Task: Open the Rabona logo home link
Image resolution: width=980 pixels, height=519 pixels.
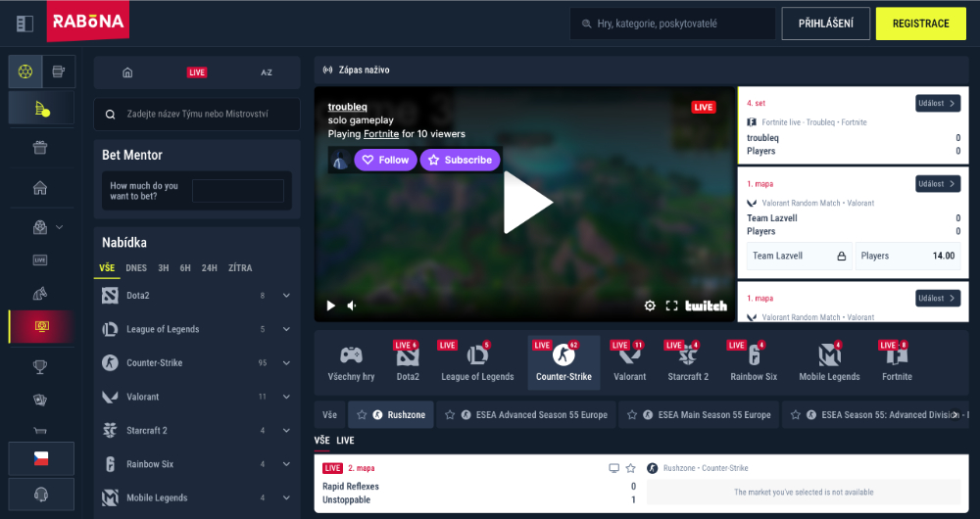Action: (88, 22)
